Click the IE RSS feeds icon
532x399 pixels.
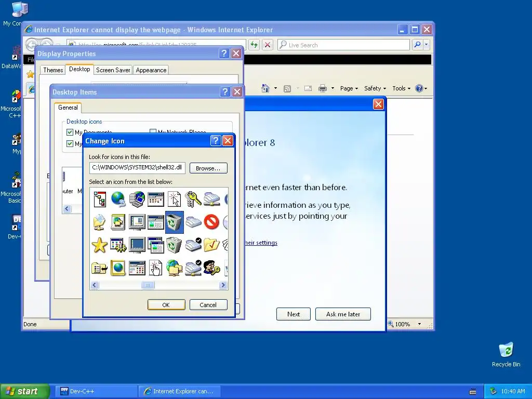287,88
